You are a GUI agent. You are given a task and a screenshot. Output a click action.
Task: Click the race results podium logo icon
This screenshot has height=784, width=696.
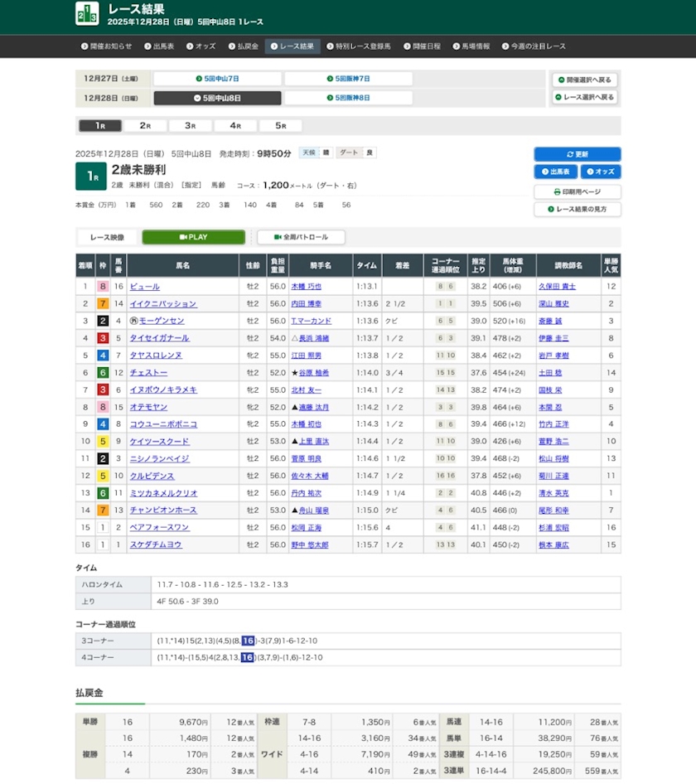tap(87, 13)
